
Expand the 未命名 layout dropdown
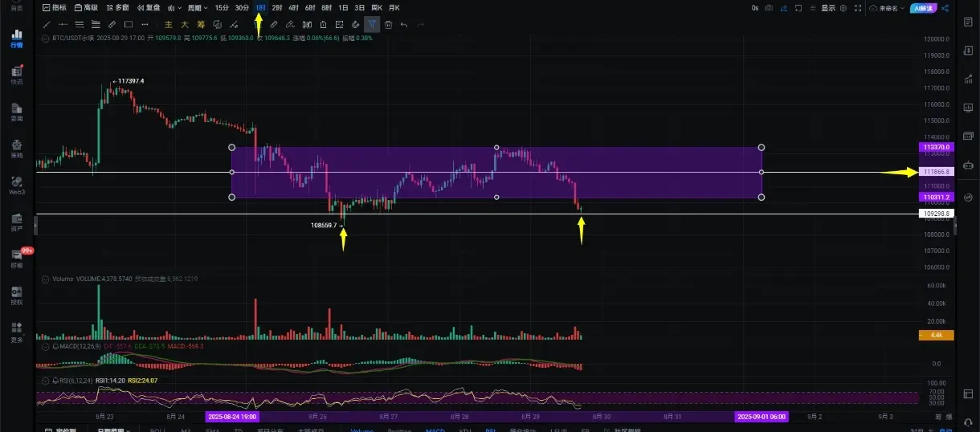point(886,8)
